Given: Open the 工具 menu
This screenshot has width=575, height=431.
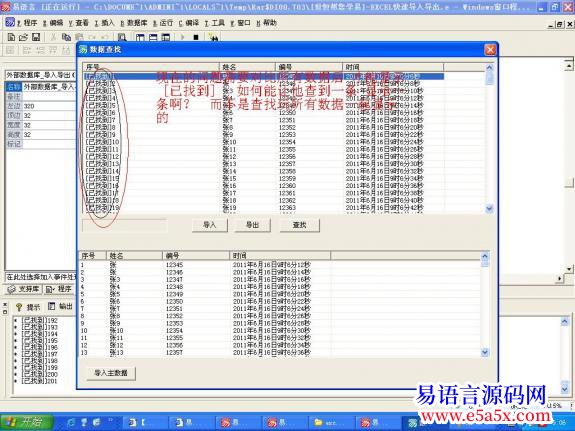Looking at the screenshot, I should coord(215,23).
